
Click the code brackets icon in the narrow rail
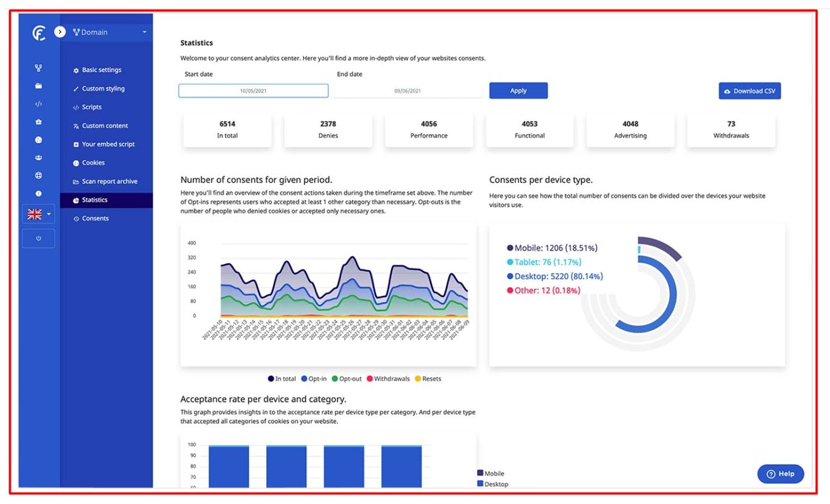click(38, 104)
